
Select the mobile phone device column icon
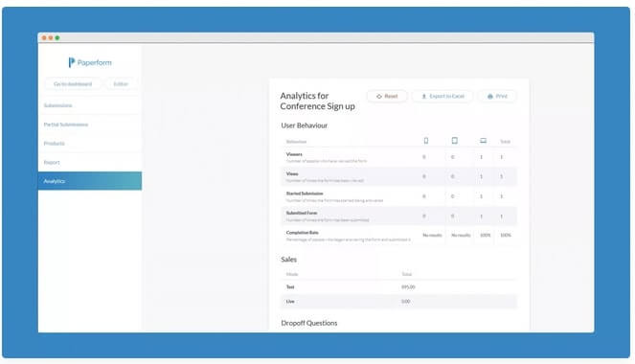coord(425,141)
